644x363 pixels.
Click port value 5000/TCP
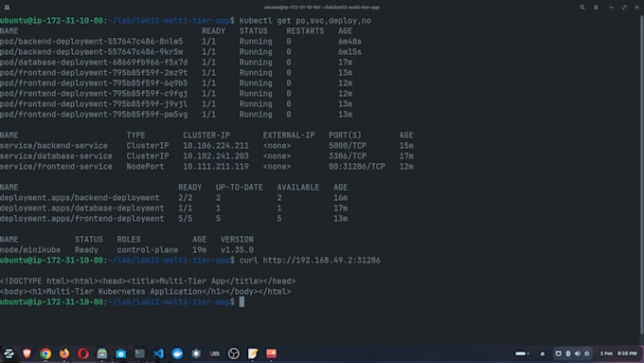pyautogui.click(x=348, y=146)
